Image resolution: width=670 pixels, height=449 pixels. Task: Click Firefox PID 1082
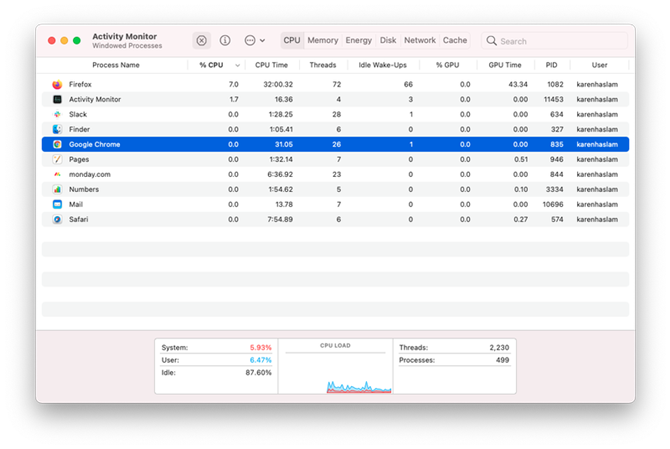click(555, 85)
